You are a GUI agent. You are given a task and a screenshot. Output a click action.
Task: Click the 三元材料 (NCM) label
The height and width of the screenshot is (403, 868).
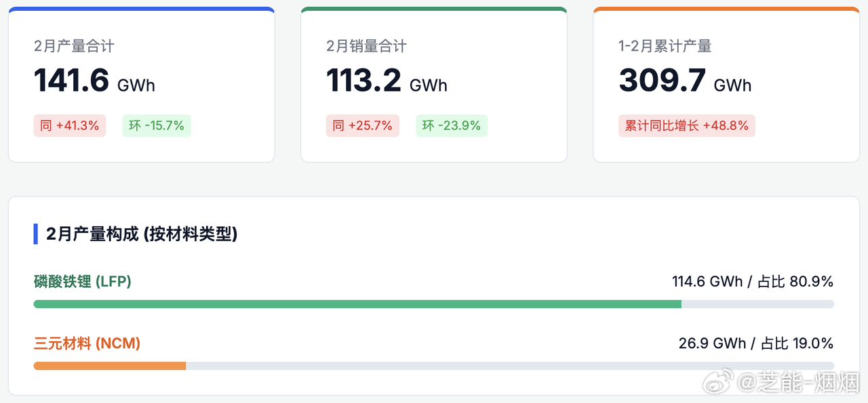point(87,343)
